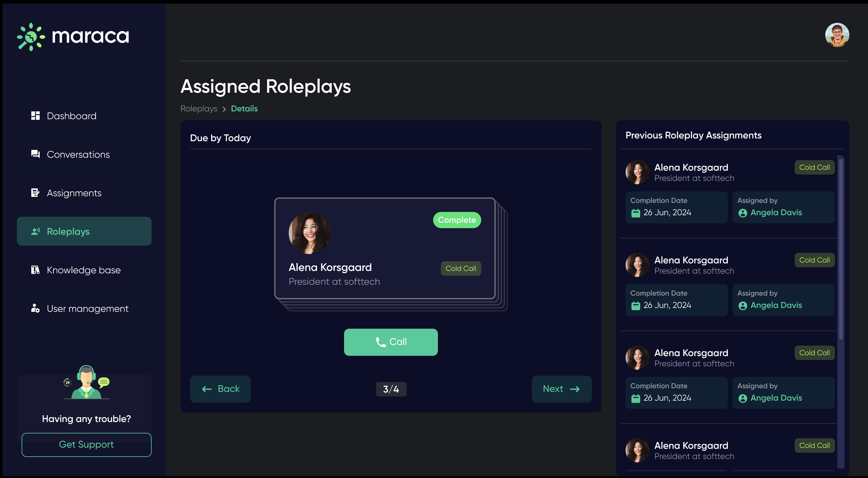The width and height of the screenshot is (868, 478).
Task: Click calendar icon in second Completion Date
Action: pyautogui.click(x=636, y=306)
